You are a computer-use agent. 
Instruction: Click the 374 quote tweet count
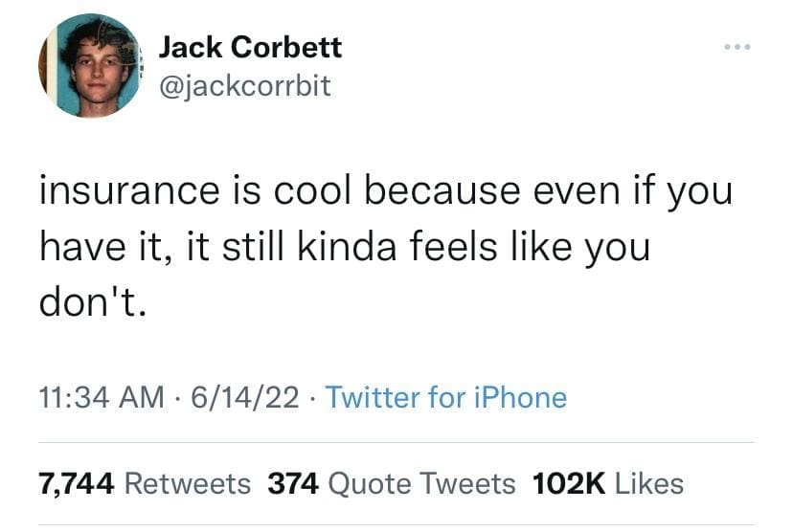[293, 483]
